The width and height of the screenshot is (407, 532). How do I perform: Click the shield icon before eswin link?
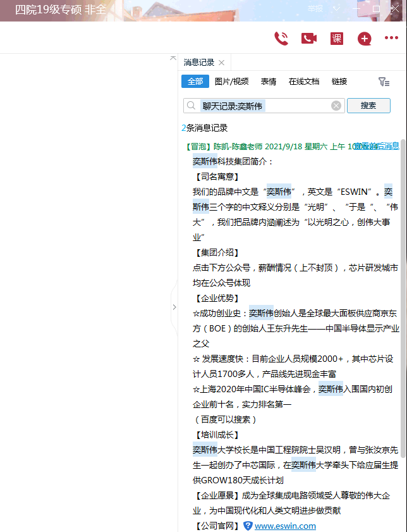click(248, 526)
